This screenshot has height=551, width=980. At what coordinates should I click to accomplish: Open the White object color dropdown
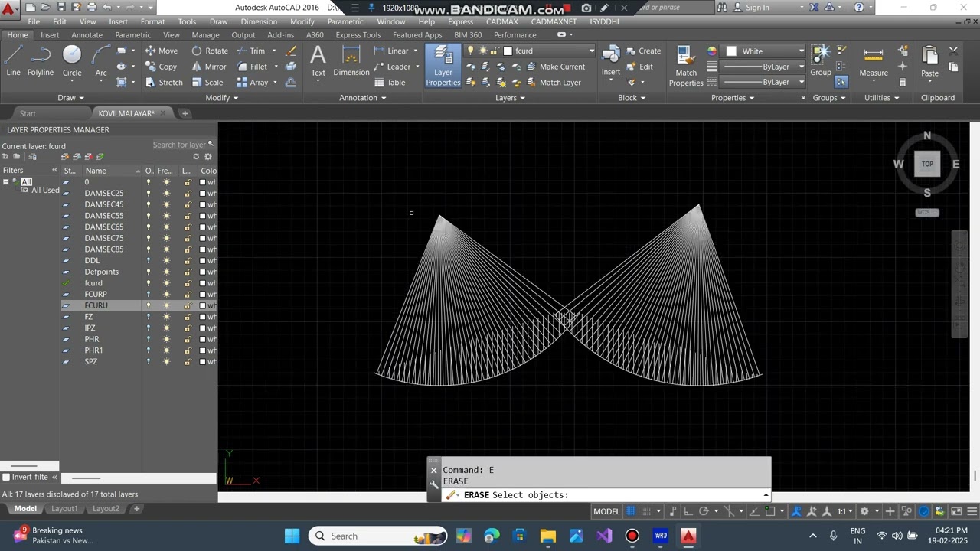[x=802, y=51]
